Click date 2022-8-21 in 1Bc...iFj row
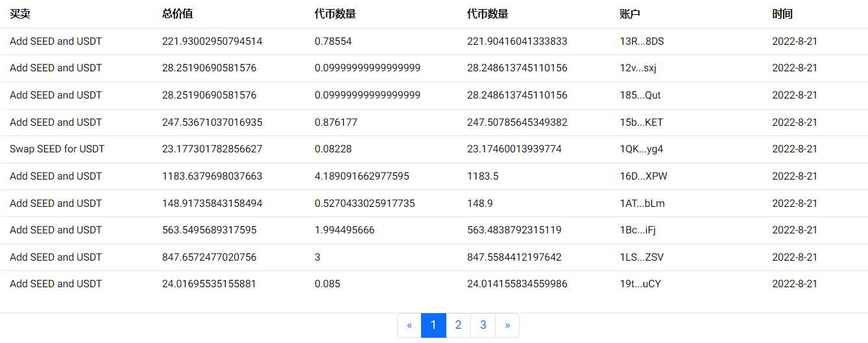 [795, 230]
